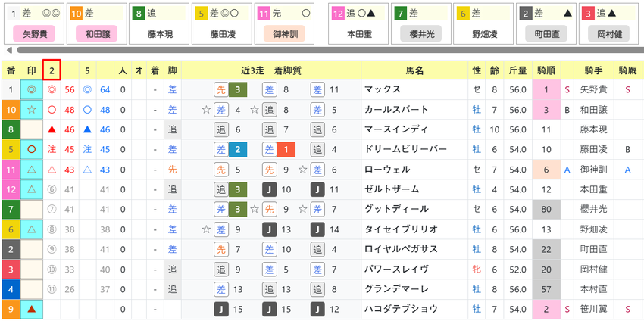Image resolution: width=644 pixels, height=321 pixels.
Task: Click horse name グットディール
Action: coord(396,210)
